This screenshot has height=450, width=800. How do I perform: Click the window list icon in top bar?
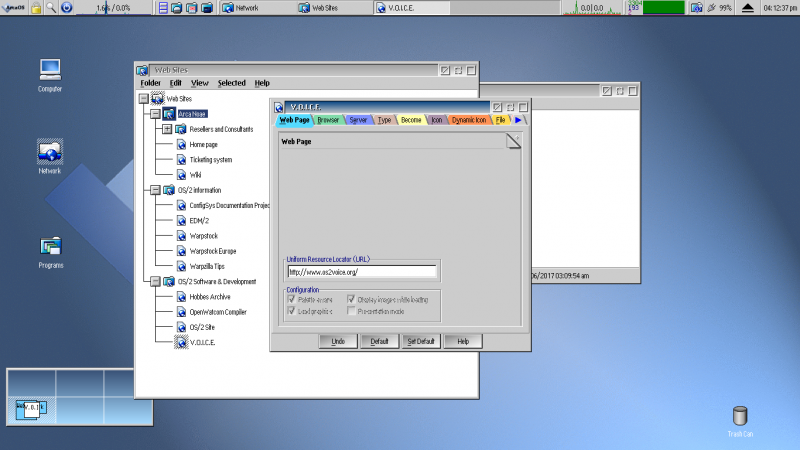point(163,8)
